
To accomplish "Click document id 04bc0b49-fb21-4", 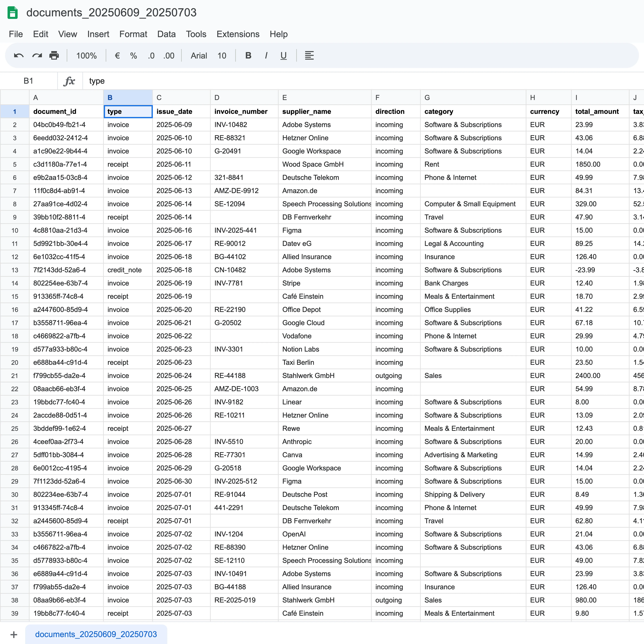I will tap(66, 125).
